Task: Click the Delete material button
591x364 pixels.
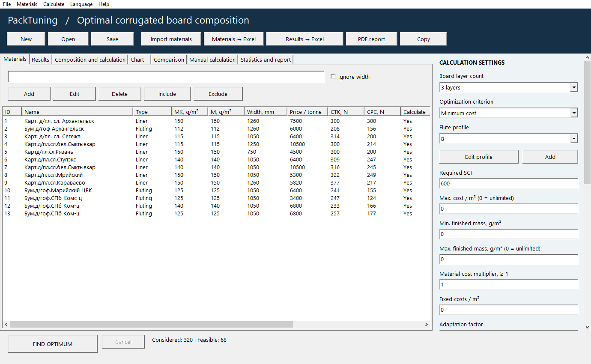Action: click(x=120, y=94)
